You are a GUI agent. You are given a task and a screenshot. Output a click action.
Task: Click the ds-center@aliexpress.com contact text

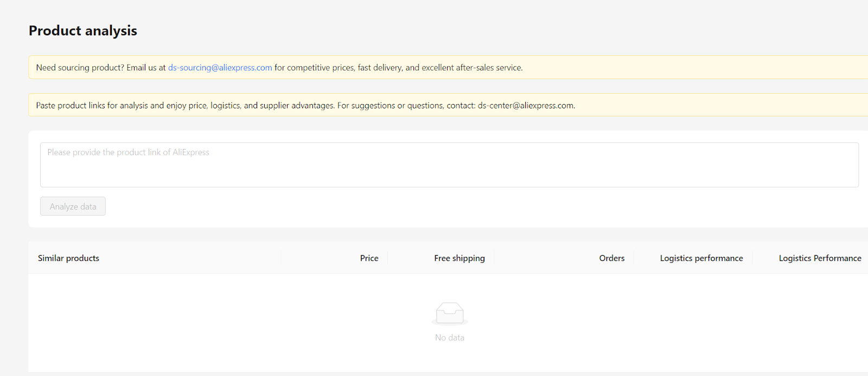coord(526,106)
